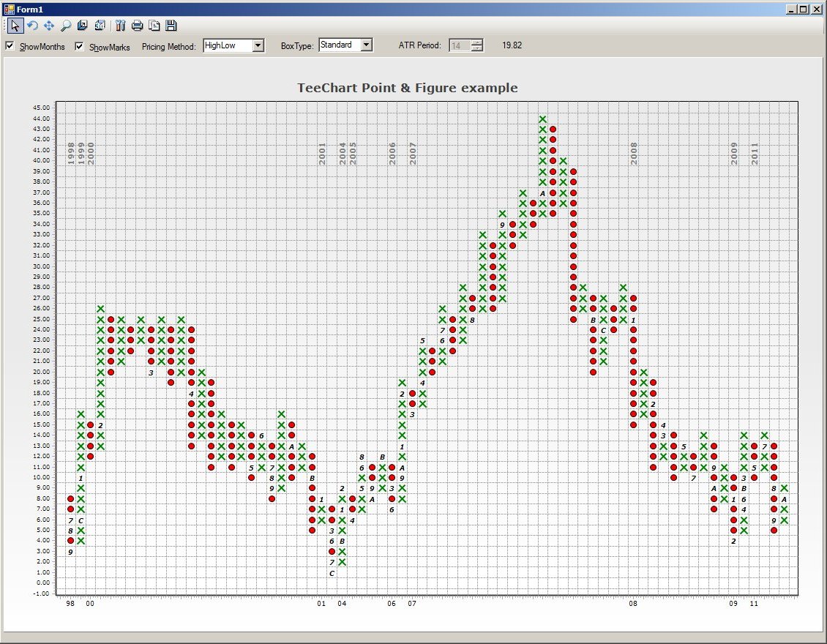Click the '98' label on the bottom axis
Viewport: 827px width, 644px height.
tap(71, 604)
